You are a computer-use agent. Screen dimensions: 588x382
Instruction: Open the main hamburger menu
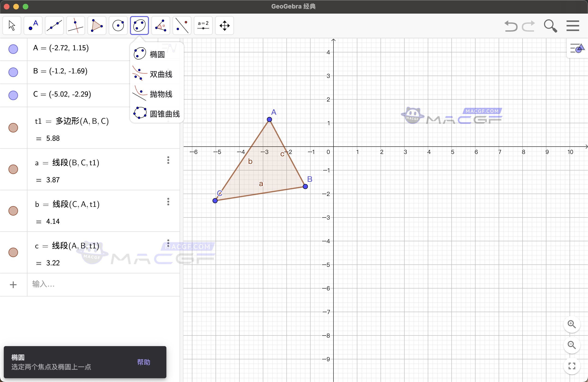573,25
